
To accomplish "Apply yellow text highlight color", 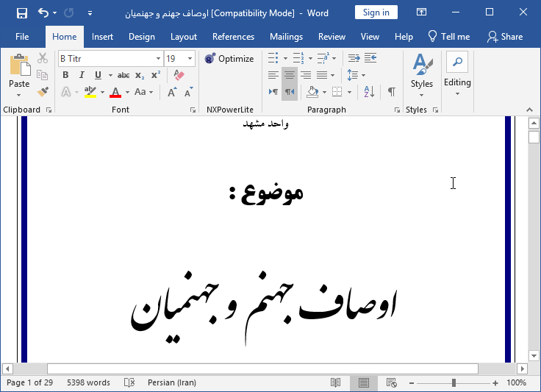I will [x=90, y=92].
